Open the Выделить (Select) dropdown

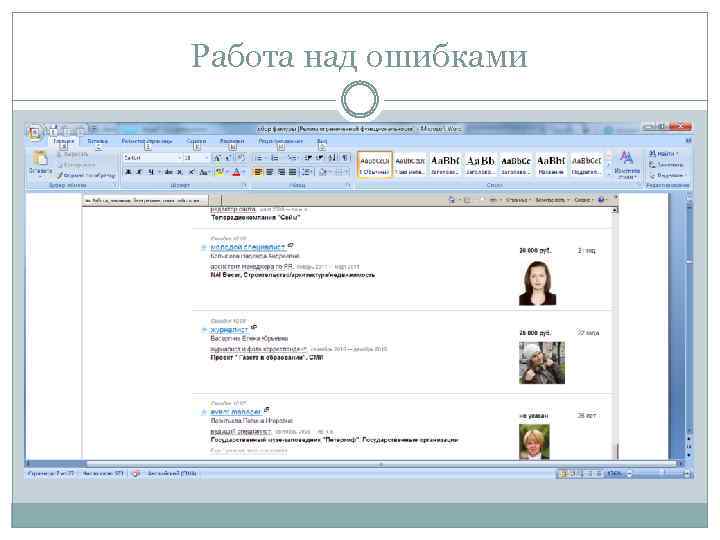click(x=667, y=175)
